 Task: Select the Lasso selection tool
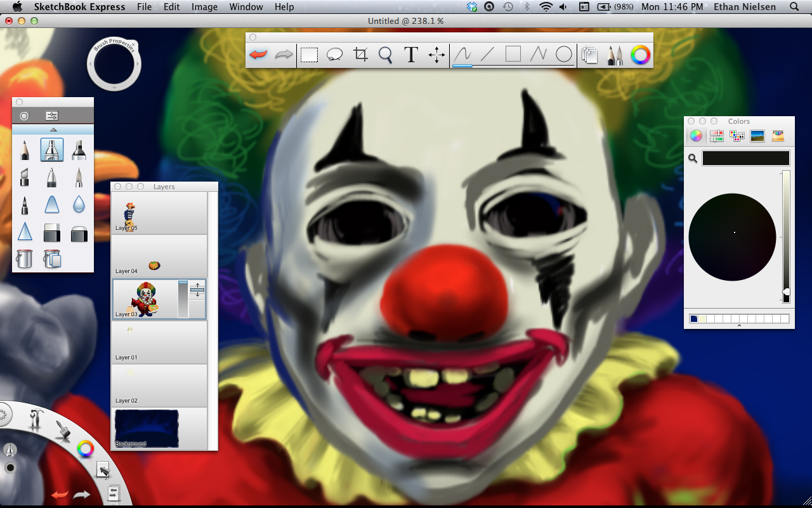pos(335,55)
